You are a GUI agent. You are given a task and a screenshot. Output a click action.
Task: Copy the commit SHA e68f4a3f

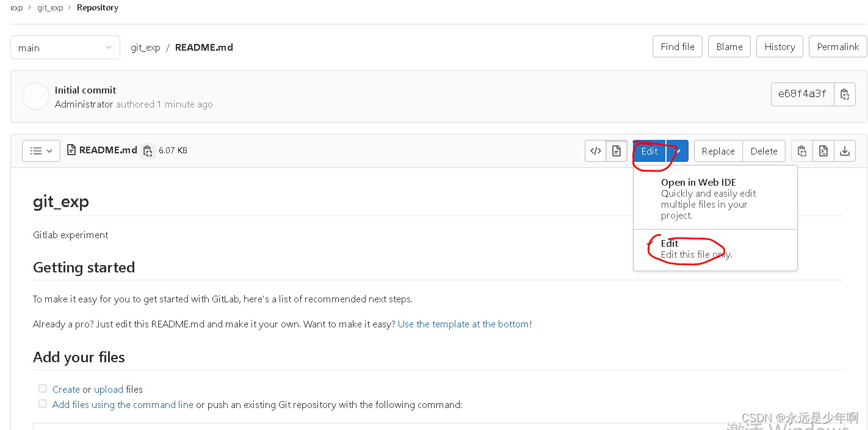coord(845,94)
